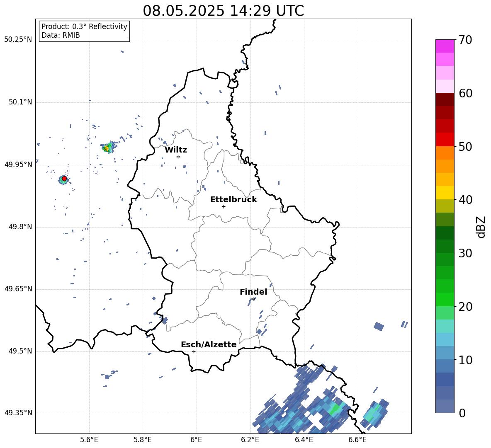This screenshot has height=448, width=491.
Task: Click the colorbar tick label 10
Action: point(465,360)
